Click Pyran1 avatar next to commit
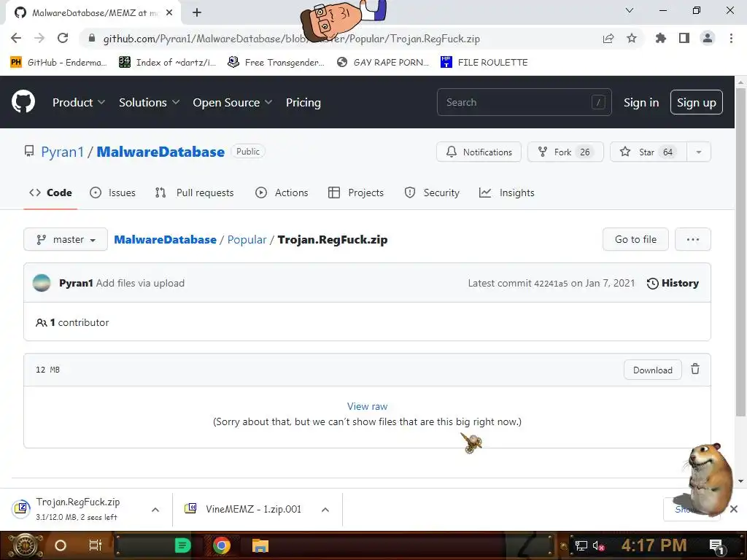The height and width of the screenshot is (560, 747). (x=42, y=283)
